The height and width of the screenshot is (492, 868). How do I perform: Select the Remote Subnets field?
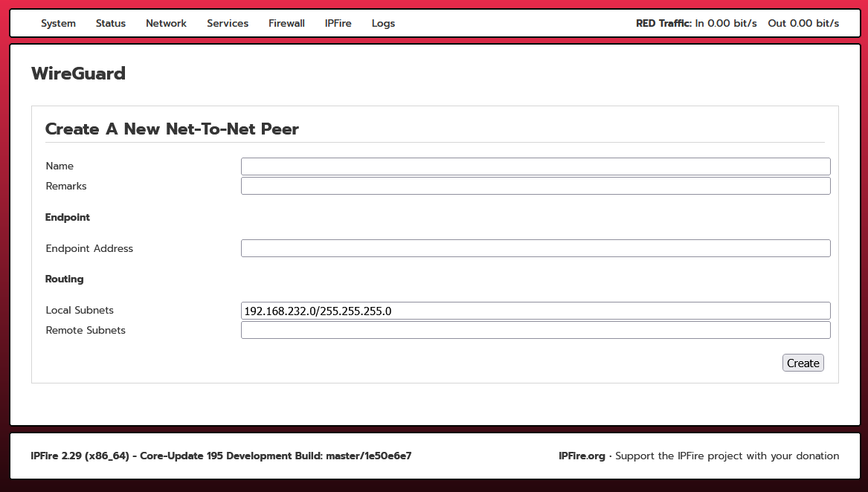pos(536,330)
